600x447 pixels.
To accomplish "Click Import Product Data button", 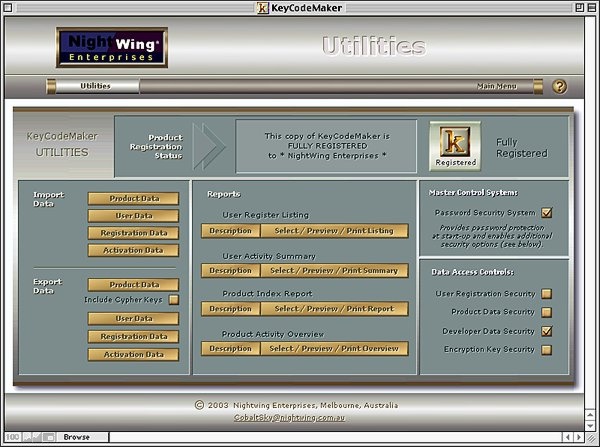I will (133, 199).
